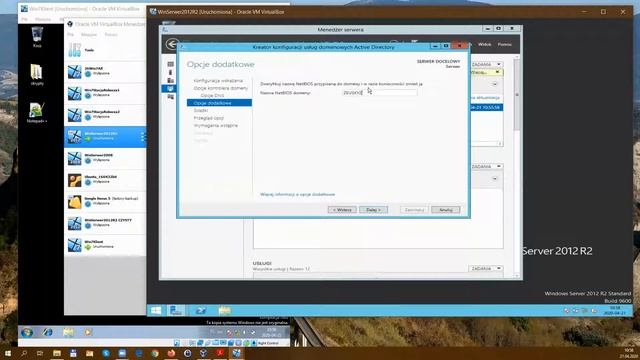Select highlighted AD DS icon in sidebar
The height and width of the screenshot is (360, 640).
pyautogui.click(x=171, y=89)
